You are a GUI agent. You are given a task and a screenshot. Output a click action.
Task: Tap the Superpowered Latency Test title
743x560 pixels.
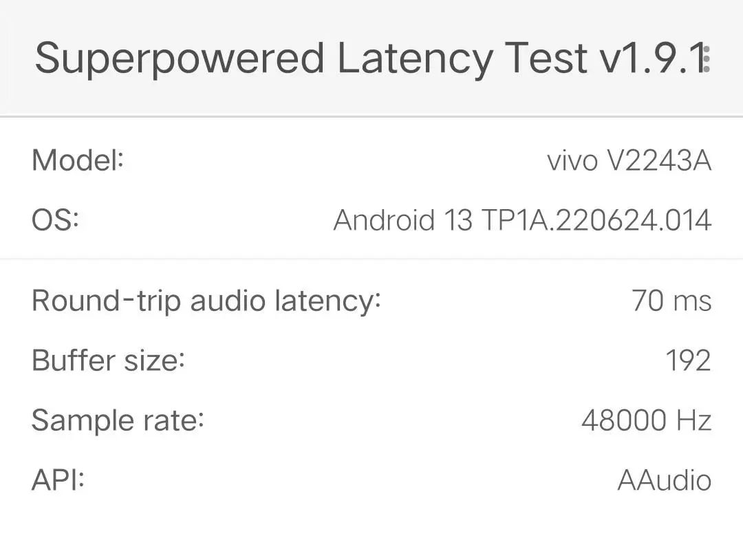tap(311, 58)
